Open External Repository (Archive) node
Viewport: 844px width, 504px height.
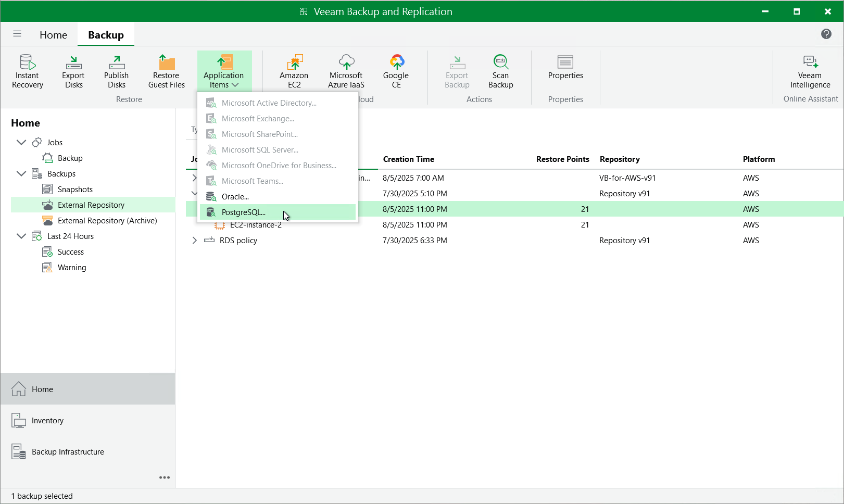pyautogui.click(x=107, y=220)
